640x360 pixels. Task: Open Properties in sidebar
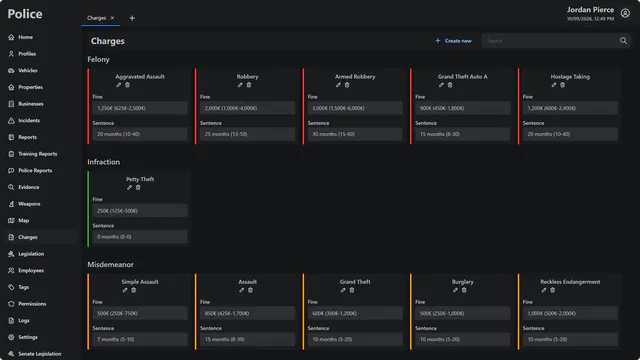coord(40,87)
